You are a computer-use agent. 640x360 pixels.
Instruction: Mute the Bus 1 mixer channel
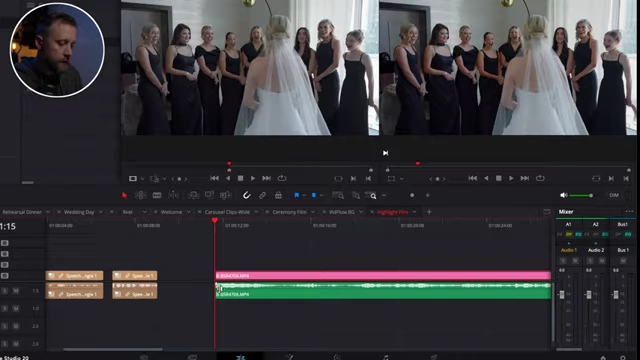623,260
